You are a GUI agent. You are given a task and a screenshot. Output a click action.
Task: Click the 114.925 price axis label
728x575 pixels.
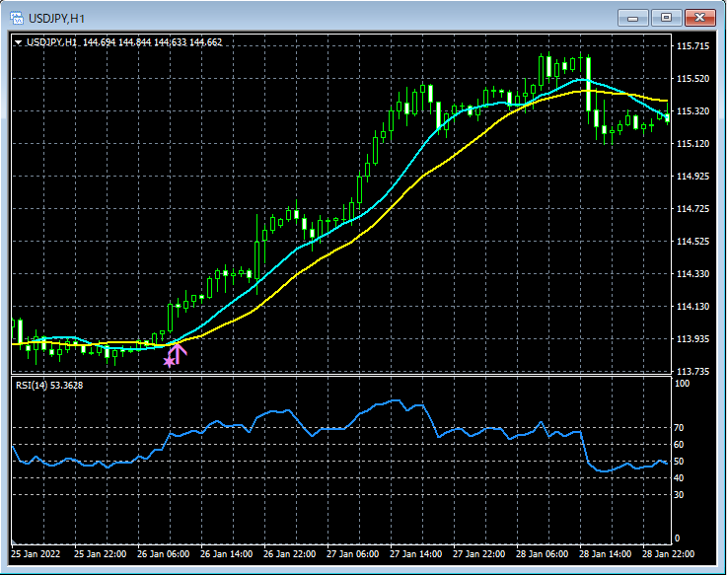(692, 176)
